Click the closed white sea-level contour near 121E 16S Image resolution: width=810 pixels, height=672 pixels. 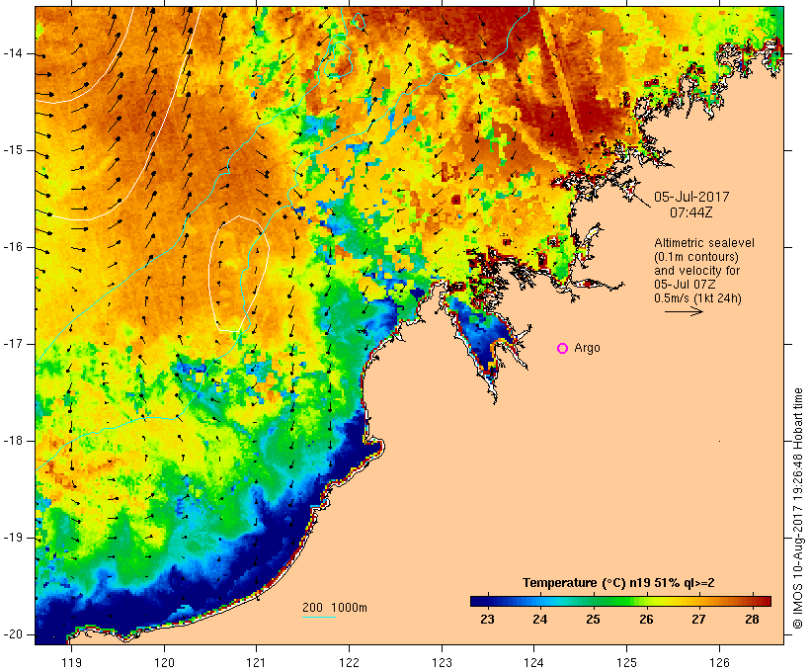239,274
